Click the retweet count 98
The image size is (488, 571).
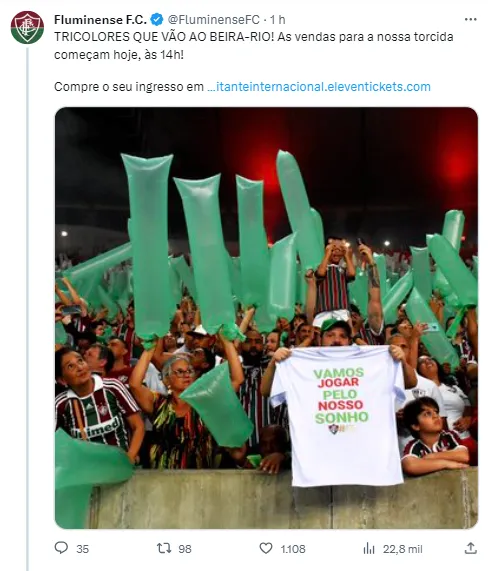coord(185,549)
